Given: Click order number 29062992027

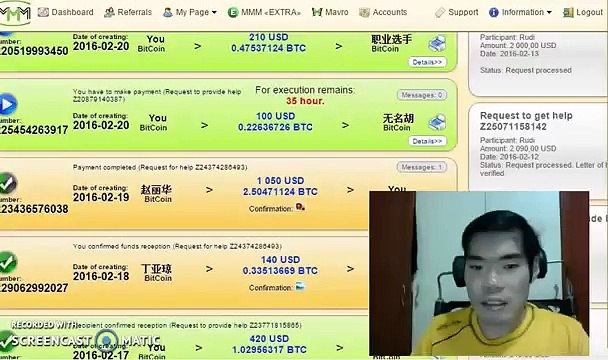Looking at the screenshot, I should (x=34, y=289).
